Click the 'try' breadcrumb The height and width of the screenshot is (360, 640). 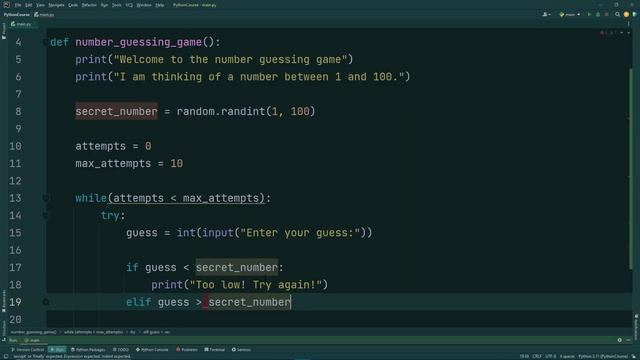click(133, 332)
